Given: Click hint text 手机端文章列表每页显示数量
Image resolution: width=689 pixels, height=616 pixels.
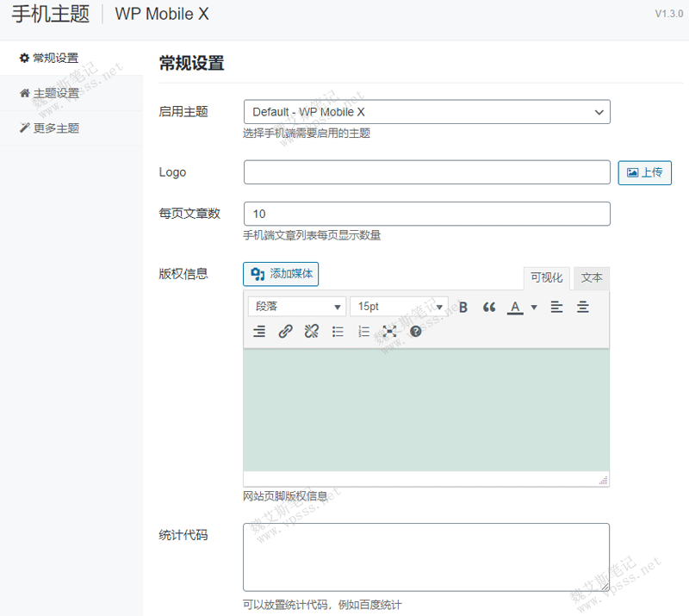Looking at the screenshot, I should pyautogui.click(x=312, y=235).
